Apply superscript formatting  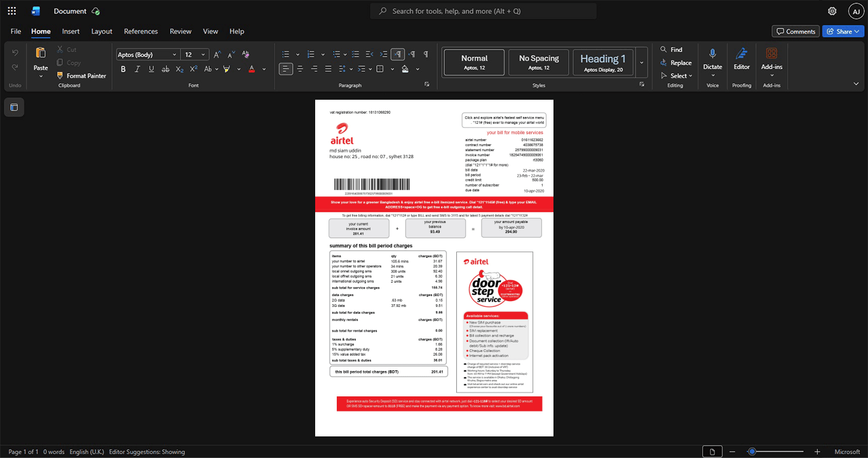pos(194,69)
